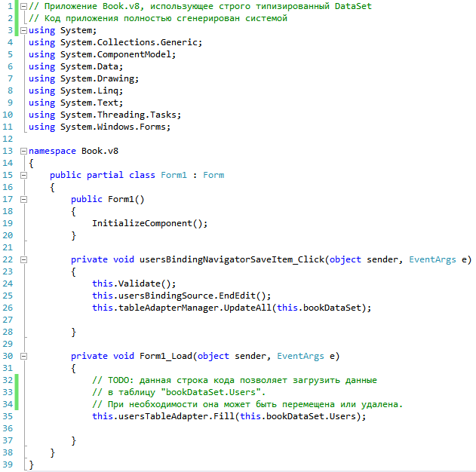Click the comment on line 34
The width and height of the screenshot is (476, 472).
[247, 404]
